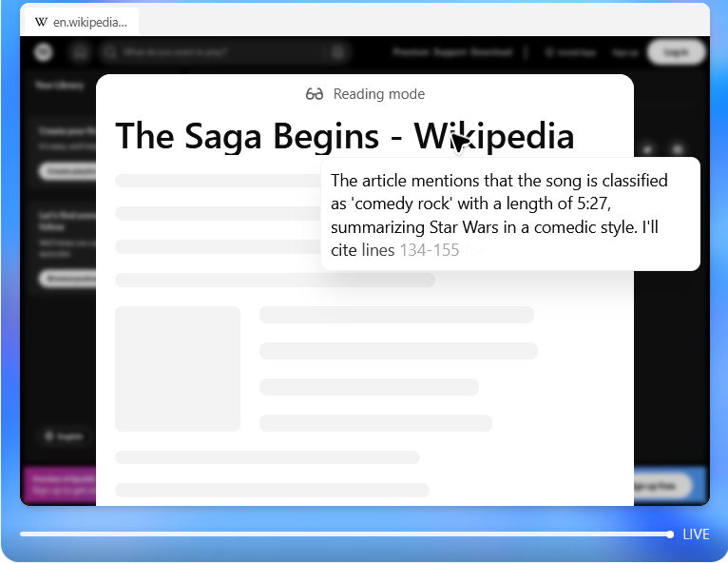Click the LIVE indicator label
Viewport: 728px width, 563px height.
696,534
